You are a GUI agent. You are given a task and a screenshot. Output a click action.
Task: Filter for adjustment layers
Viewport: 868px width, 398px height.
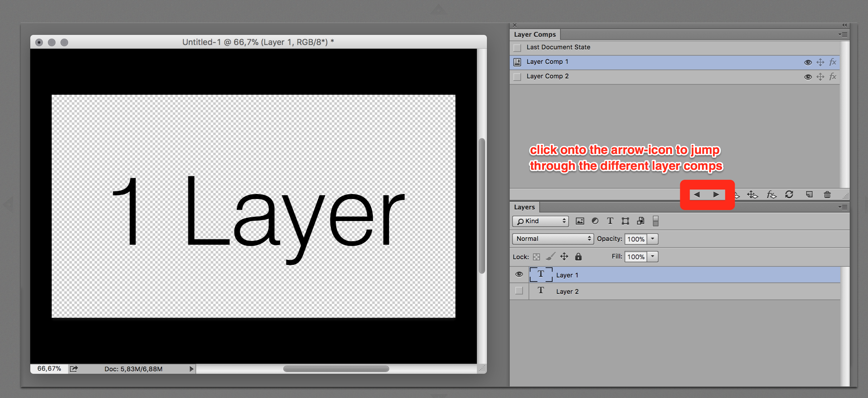click(x=595, y=221)
